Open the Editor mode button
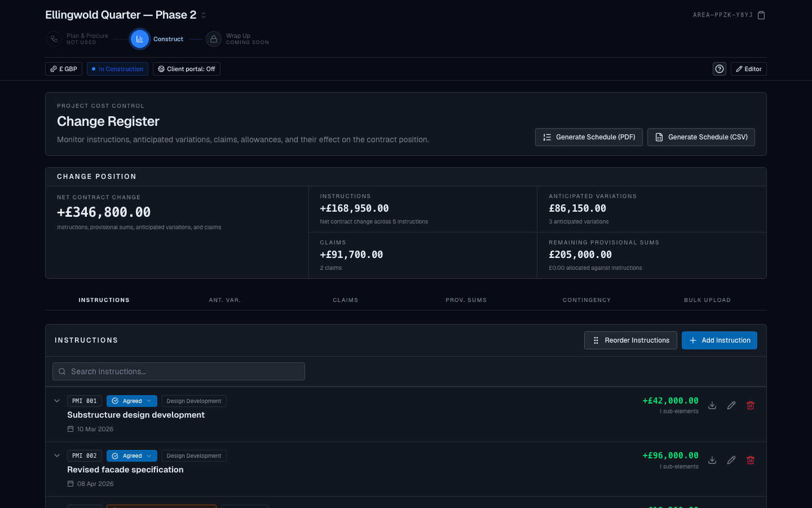 (749, 69)
